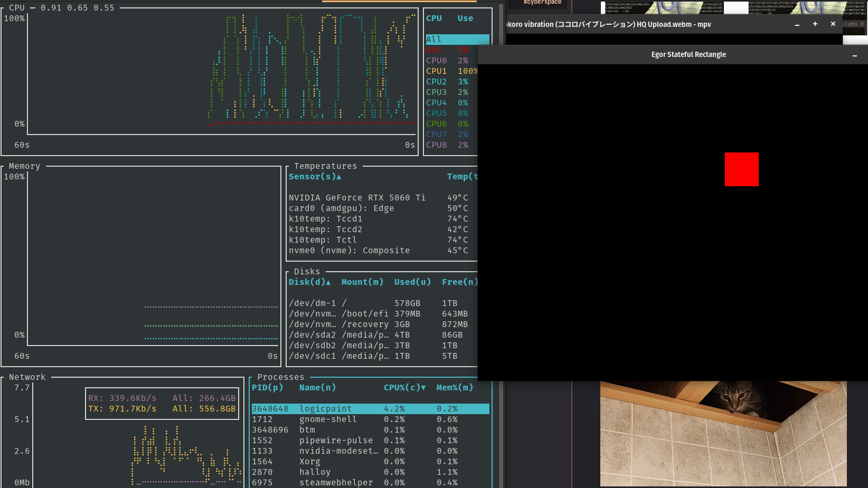
Task: Minimize the Egor Stateful Rectangle window
Action: coord(855,55)
